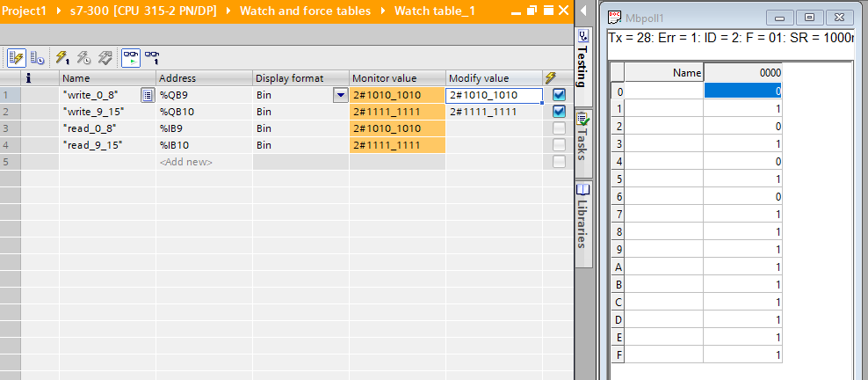Toggle the Monitor all glasses icon
The image size is (868, 380).
tap(130, 57)
